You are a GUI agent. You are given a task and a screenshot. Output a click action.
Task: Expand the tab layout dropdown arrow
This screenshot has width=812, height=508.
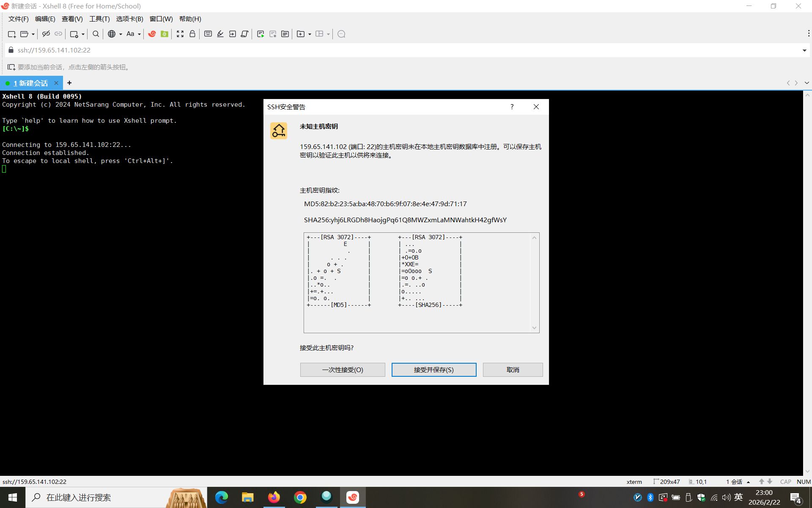[x=328, y=34]
